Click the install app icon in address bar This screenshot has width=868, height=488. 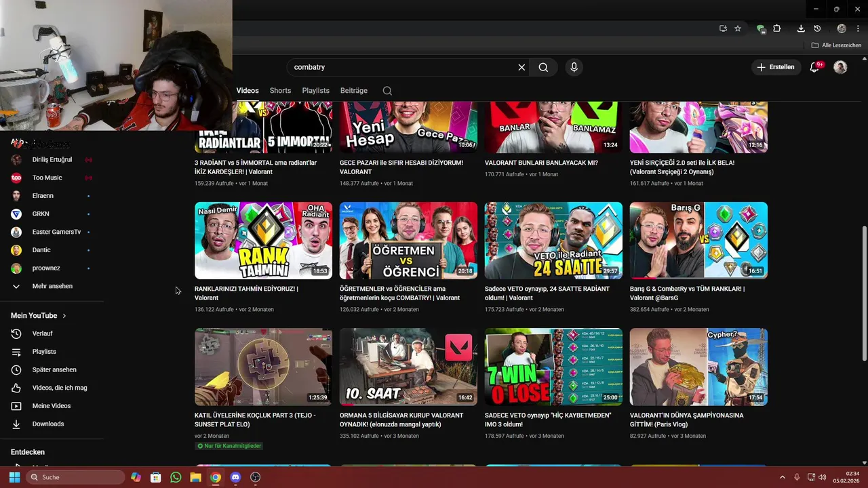point(723,28)
